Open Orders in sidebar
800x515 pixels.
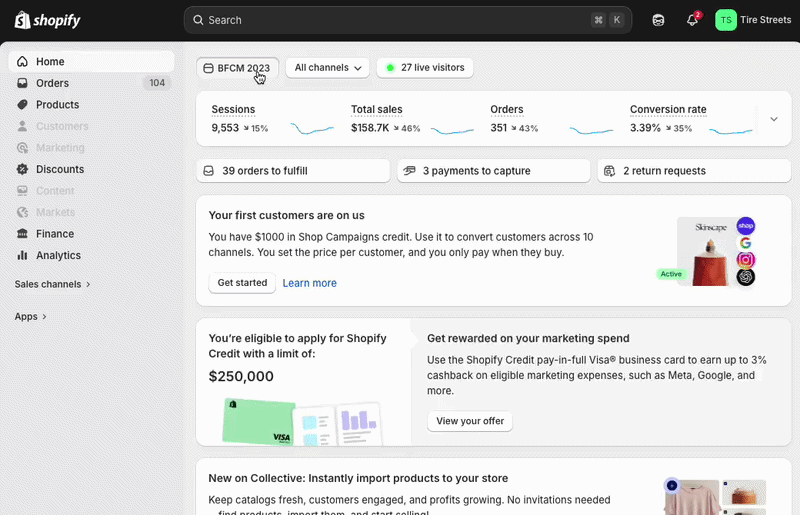92,83
